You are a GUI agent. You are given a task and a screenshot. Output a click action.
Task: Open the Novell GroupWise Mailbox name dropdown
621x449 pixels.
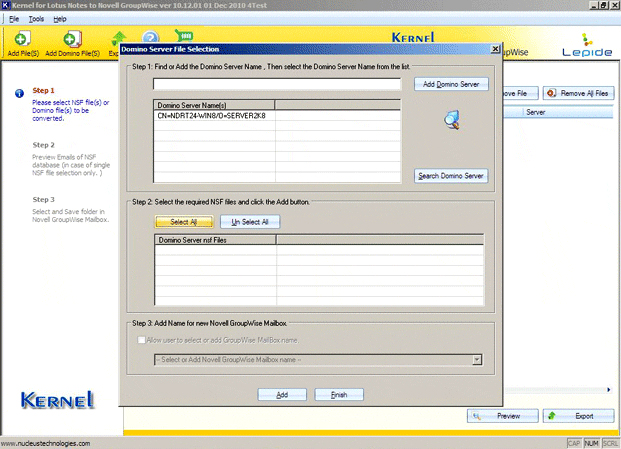(x=477, y=360)
